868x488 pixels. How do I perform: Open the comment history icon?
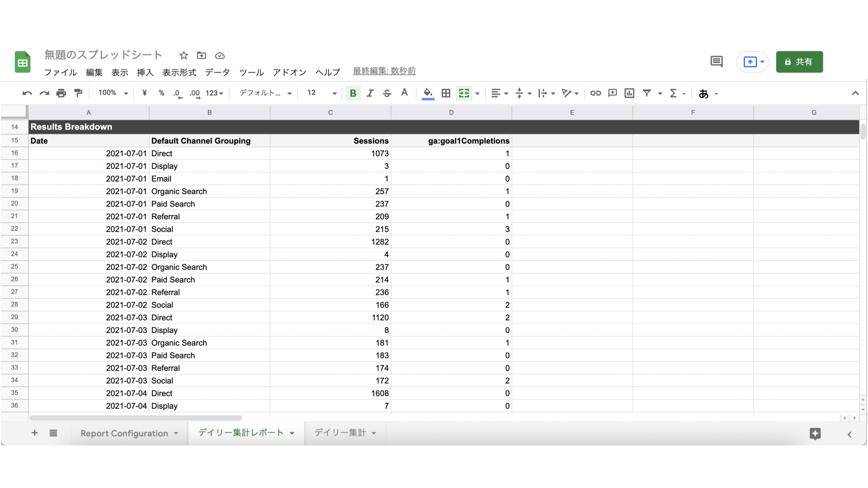pos(717,62)
